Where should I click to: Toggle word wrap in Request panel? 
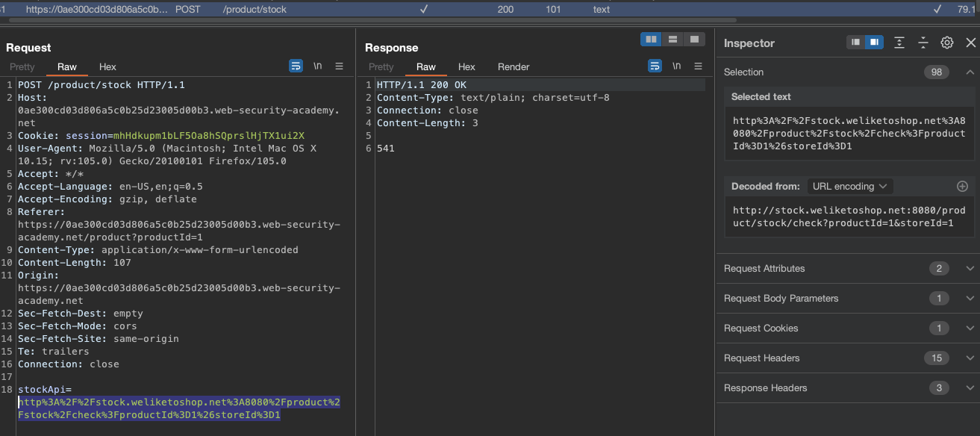[296, 66]
